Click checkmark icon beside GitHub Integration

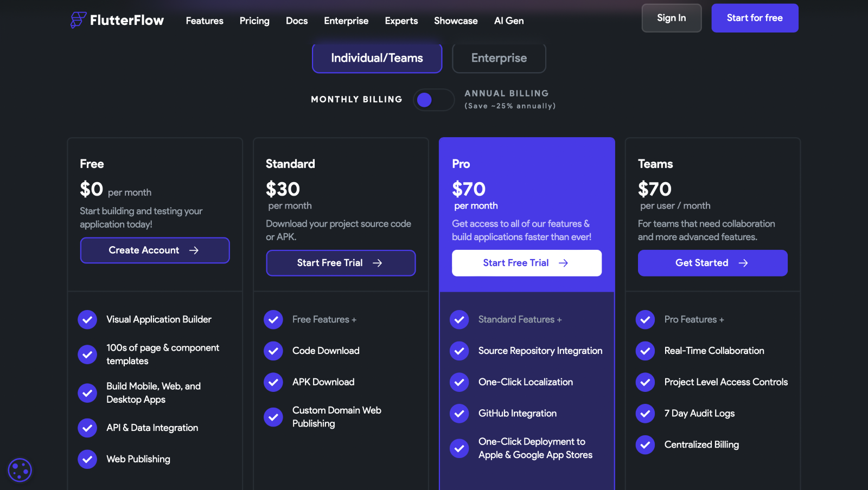pos(459,414)
